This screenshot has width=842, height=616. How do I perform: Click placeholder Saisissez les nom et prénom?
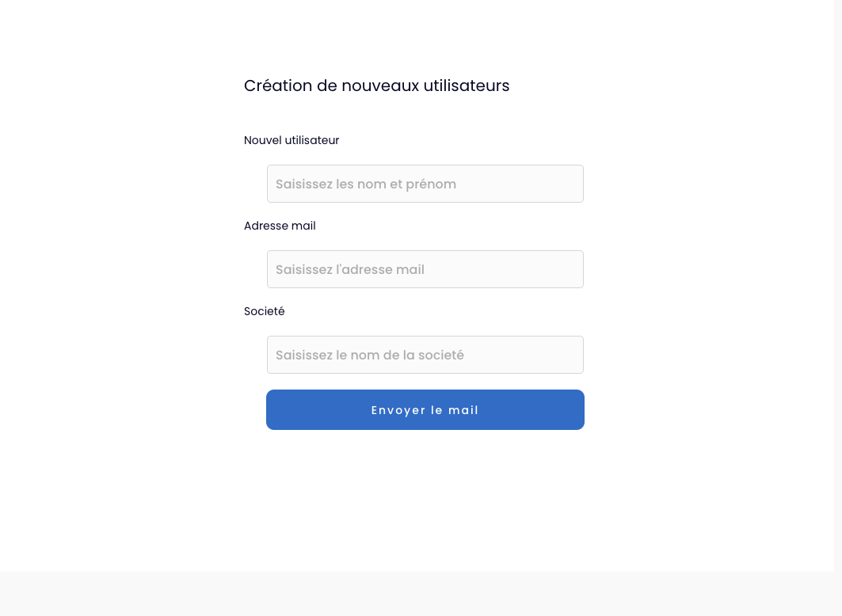point(366,184)
